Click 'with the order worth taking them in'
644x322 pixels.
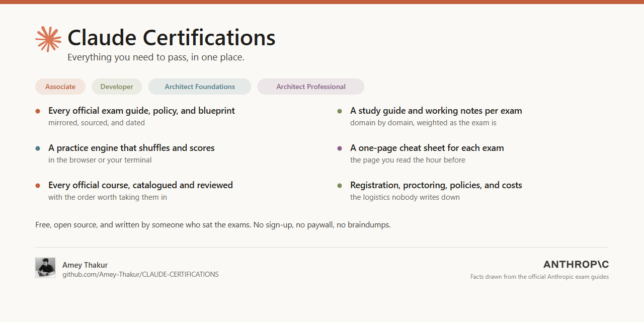(108, 197)
